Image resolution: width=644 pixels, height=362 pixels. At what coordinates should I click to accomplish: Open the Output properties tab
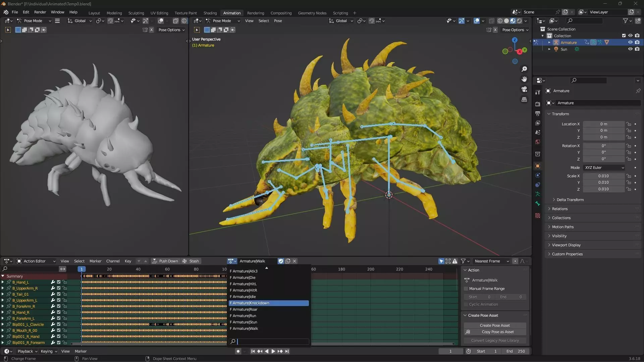[538, 114]
